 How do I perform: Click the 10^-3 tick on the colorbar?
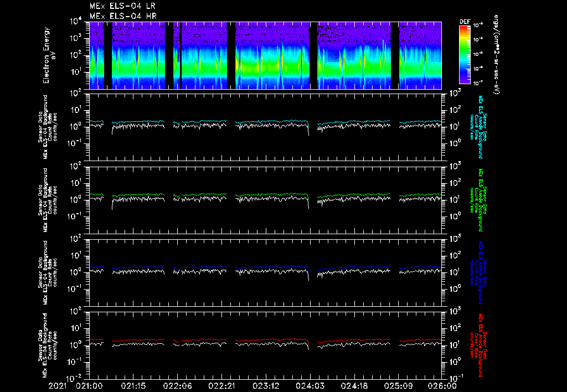pyautogui.click(x=478, y=25)
